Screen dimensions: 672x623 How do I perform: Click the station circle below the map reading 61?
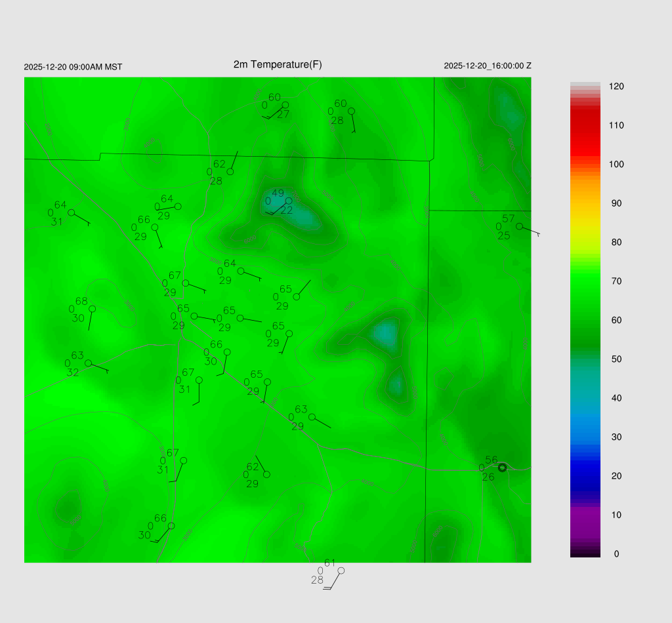click(341, 571)
